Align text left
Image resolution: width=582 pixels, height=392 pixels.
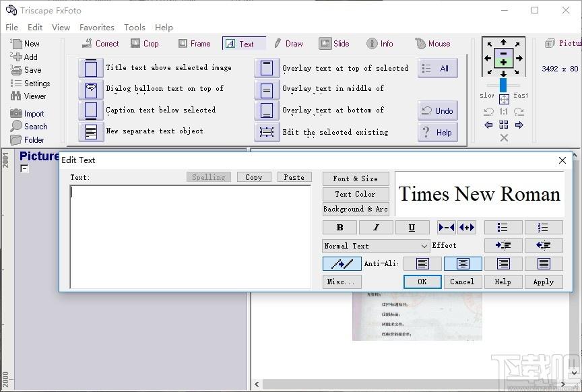click(x=422, y=264)
